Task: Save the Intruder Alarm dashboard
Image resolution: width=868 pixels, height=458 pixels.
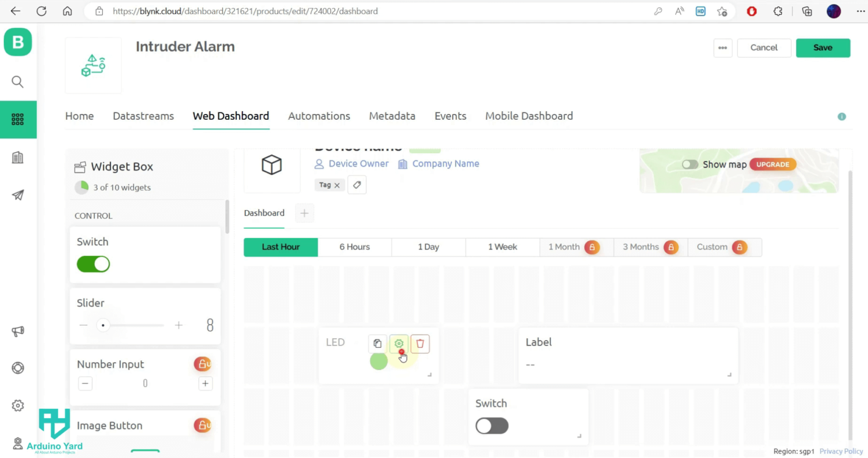Action: [823, 47]
